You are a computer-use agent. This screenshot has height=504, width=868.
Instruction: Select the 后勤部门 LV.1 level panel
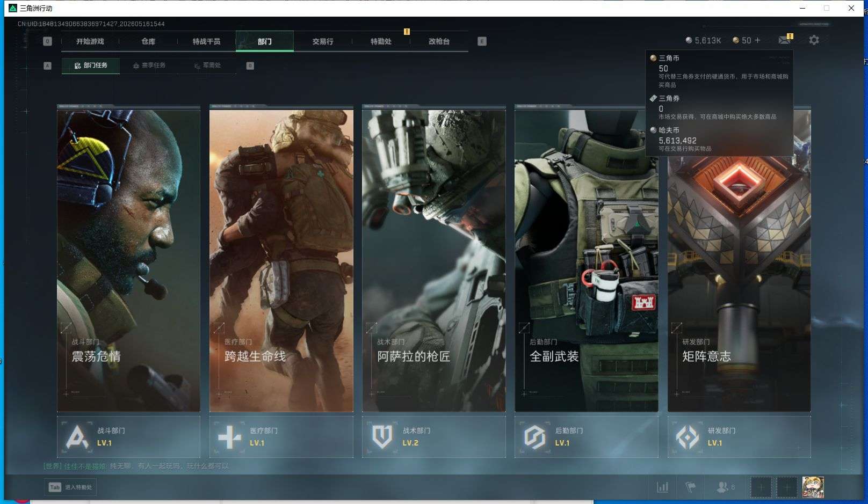coord(587,437)
